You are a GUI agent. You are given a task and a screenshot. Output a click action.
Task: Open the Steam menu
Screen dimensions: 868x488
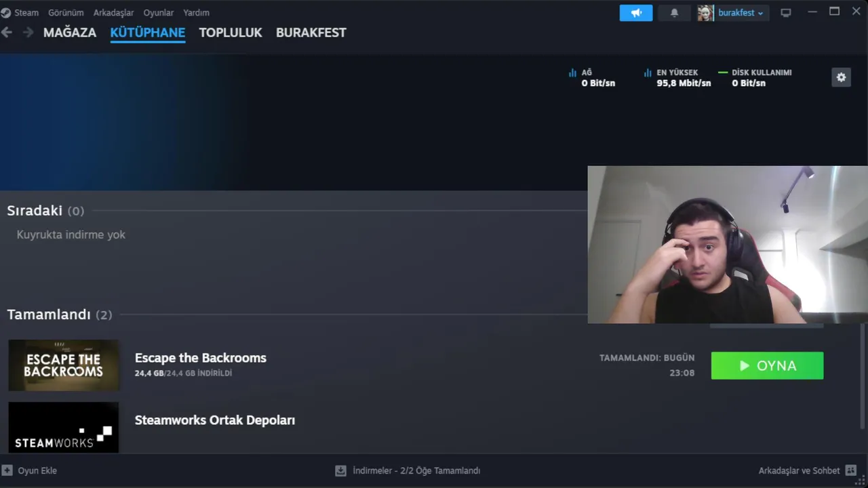click(x=26, y=12)
